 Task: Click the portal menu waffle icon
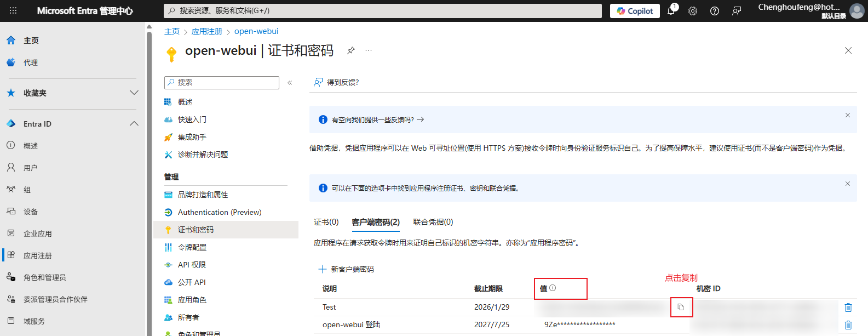point(13,10)
